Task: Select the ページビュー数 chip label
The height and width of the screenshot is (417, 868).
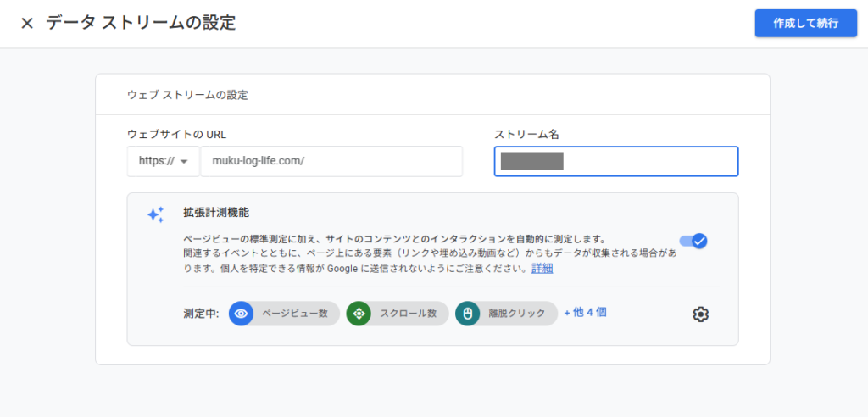Action: [x=294, y=314]
